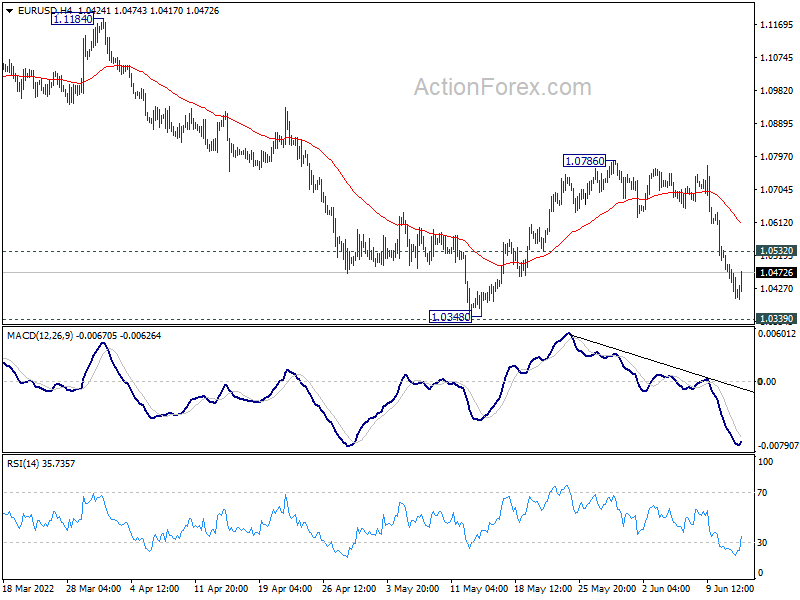
Task: Click the 1.08895 price axis value
Action: click(777, 123)
